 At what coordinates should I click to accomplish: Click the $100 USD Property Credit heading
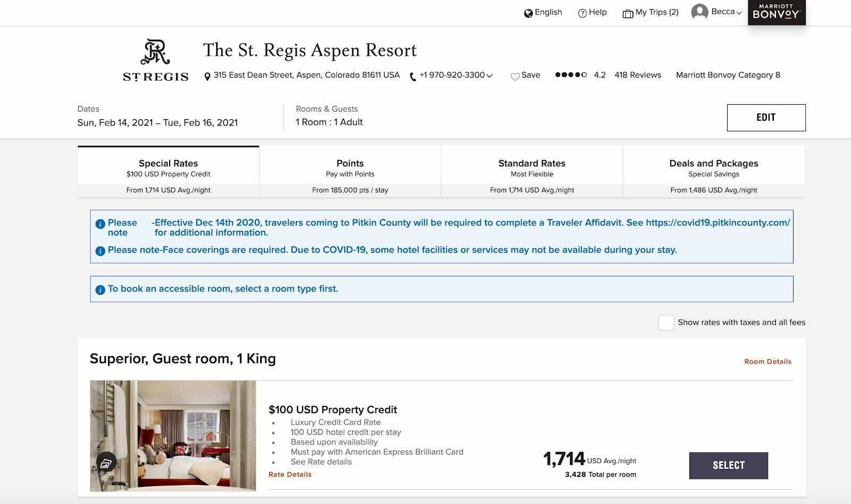point(333,410)
